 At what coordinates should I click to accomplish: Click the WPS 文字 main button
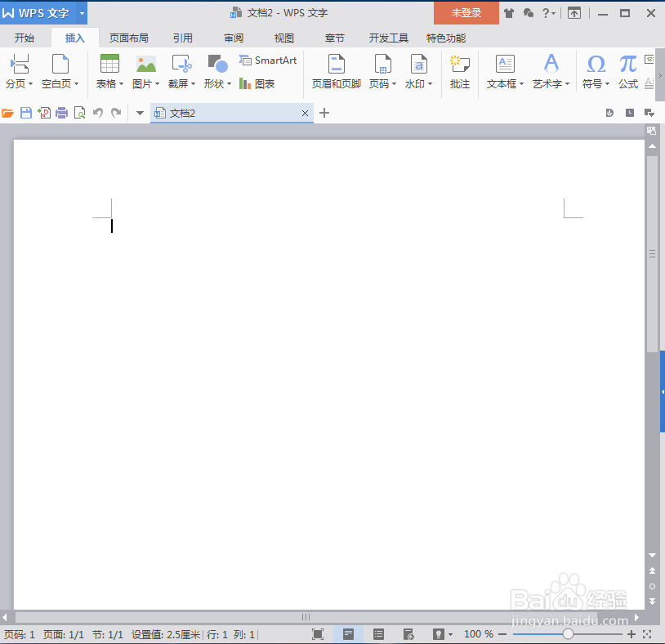click(38, 13)
